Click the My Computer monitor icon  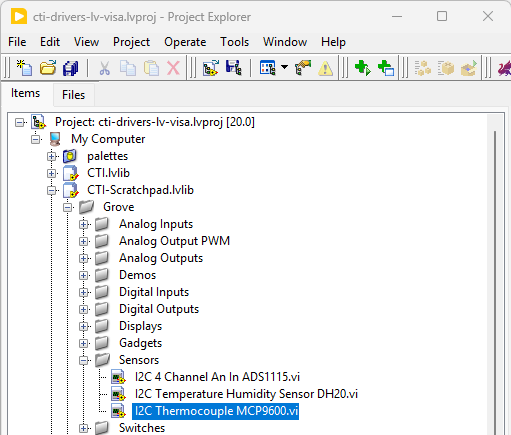(x=55, y=139)
